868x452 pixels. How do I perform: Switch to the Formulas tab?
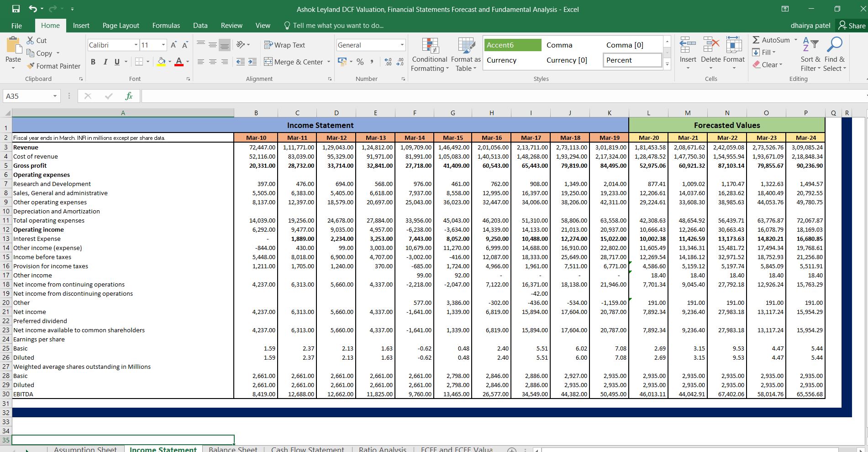point(166,26)
